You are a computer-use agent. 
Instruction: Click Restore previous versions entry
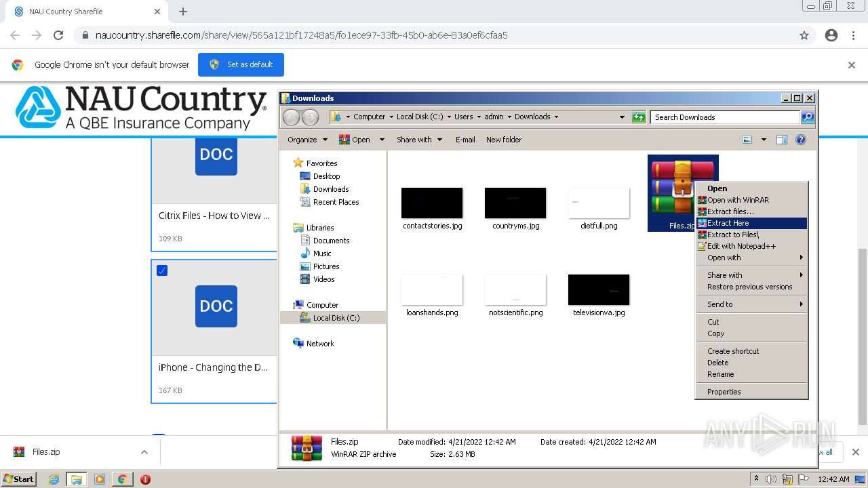(751, 287)
